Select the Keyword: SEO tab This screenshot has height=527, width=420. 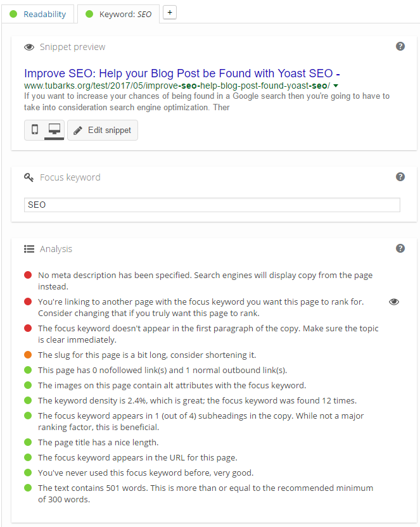118,13
